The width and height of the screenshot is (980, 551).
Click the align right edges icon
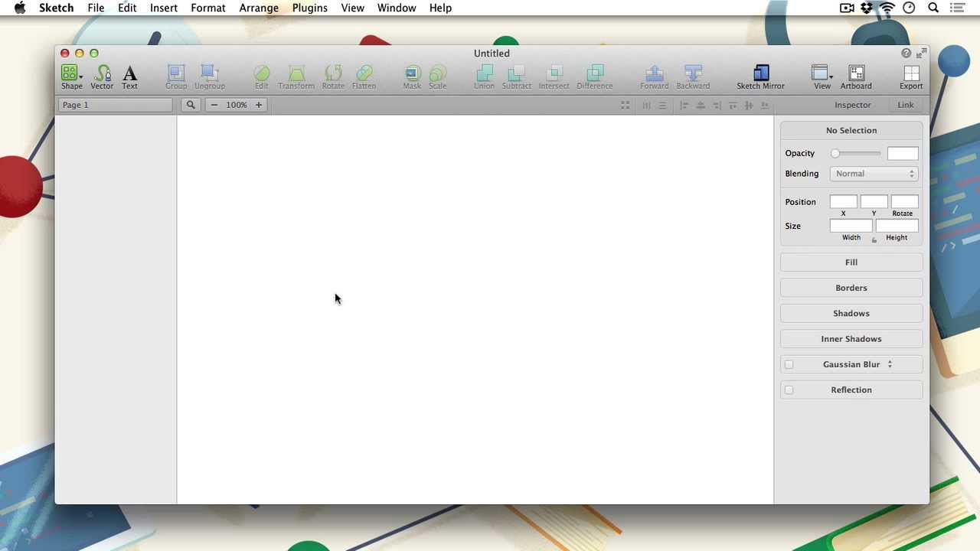pyautogui.click(x=717, y=105)
